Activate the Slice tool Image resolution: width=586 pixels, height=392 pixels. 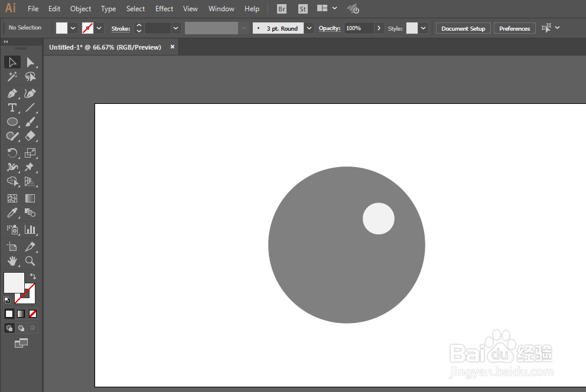point(30,246)
